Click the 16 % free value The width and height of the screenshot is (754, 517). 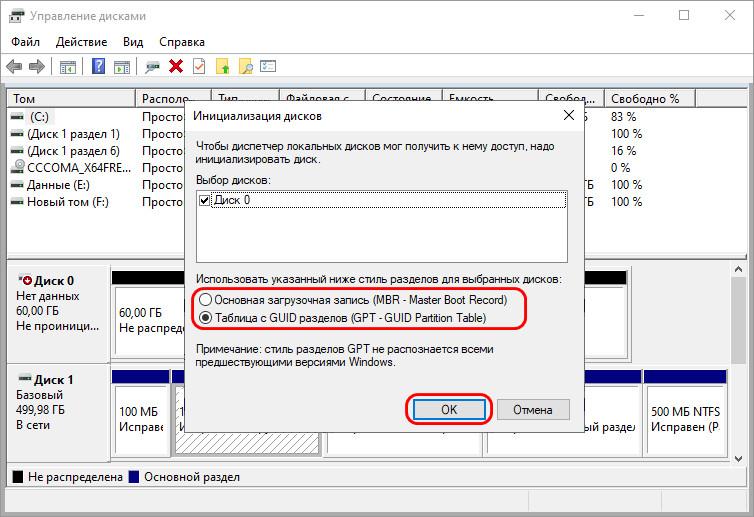(624, 151)
